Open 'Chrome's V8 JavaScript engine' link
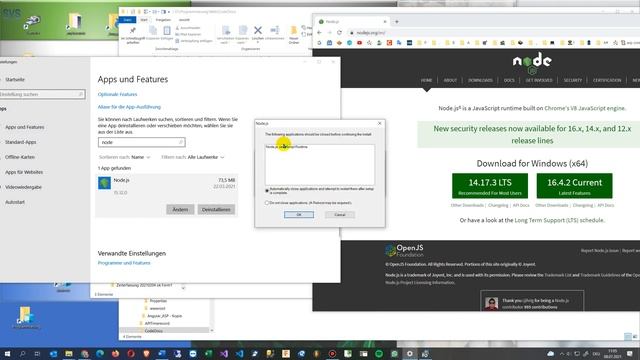The width and height of the screenshot is (640, 360). tap(584, 108)
